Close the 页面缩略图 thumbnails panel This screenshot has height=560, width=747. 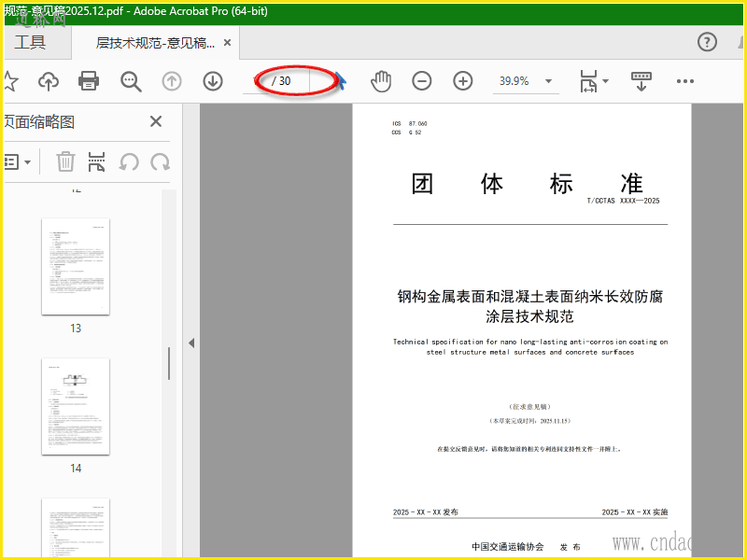(156, 121)
